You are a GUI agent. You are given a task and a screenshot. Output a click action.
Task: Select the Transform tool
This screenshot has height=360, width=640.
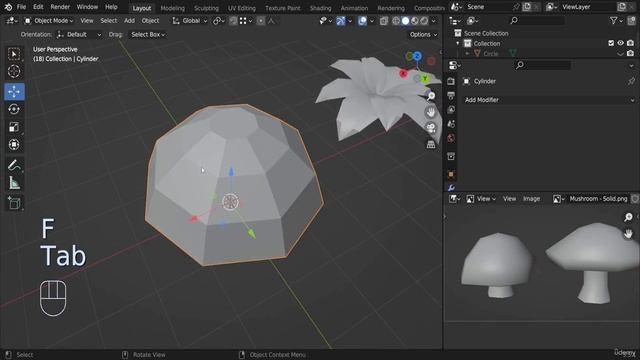click(x=14, y=144)
